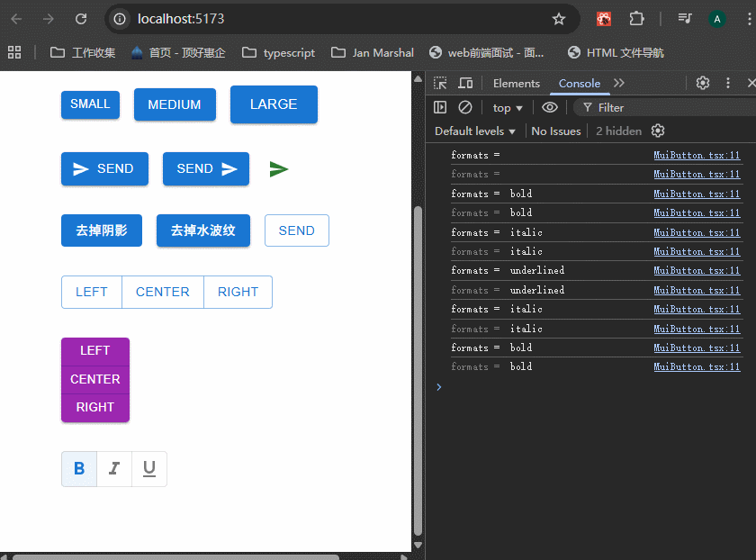This screenshot has height=560, width=756.
Task: Open the inspect element picker tool
Action: [440, 84]
